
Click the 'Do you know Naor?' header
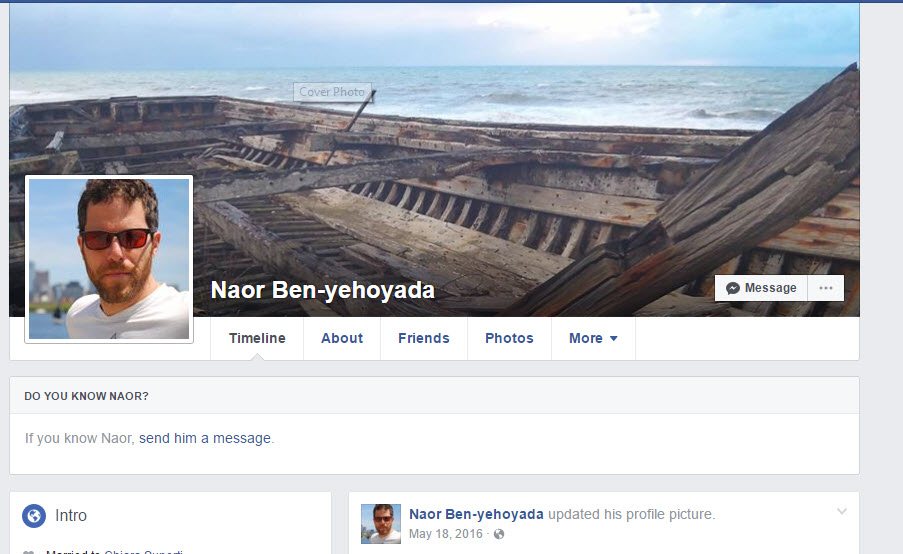click(x=86, y=396)
